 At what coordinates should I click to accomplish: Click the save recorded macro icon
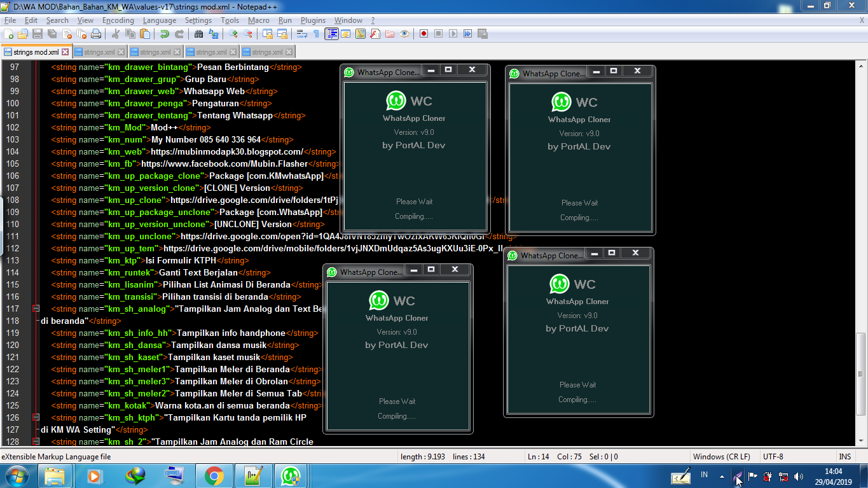[x=483, y=34]
